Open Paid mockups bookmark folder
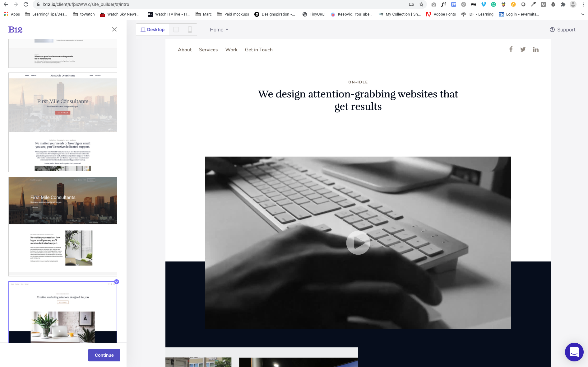The width and height of the screenshot is (588, 367). pos(233,14)
